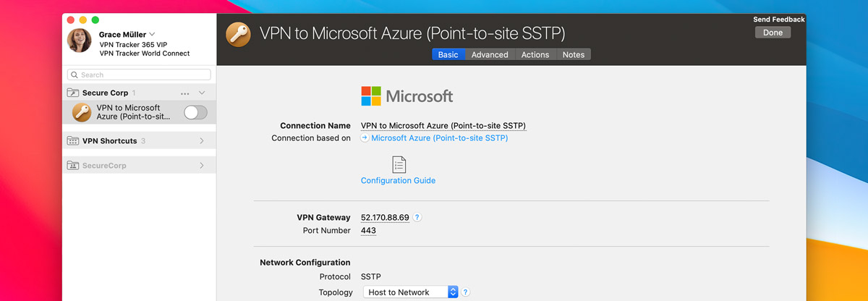This screenshot has height=301, width=868.
Task: Expand the account menu next to Grace Müller
Action: pyautogui.click(x=153, y=34)
